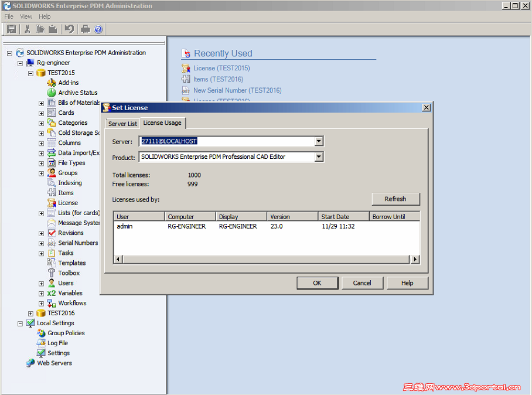The width and height of the screenshot is (532, 395).
Task: Select the Users node icon
Action: pyautogui.click(x=52, y=282)
